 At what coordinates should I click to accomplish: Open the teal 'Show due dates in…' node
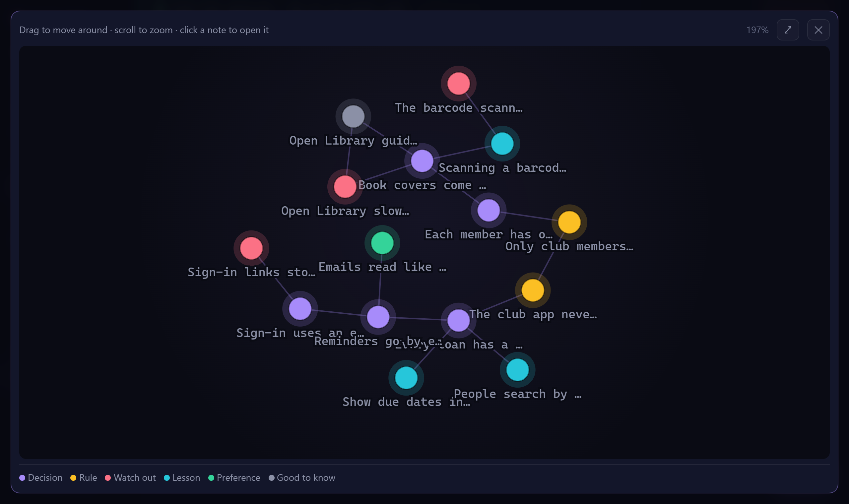[406, 377]
